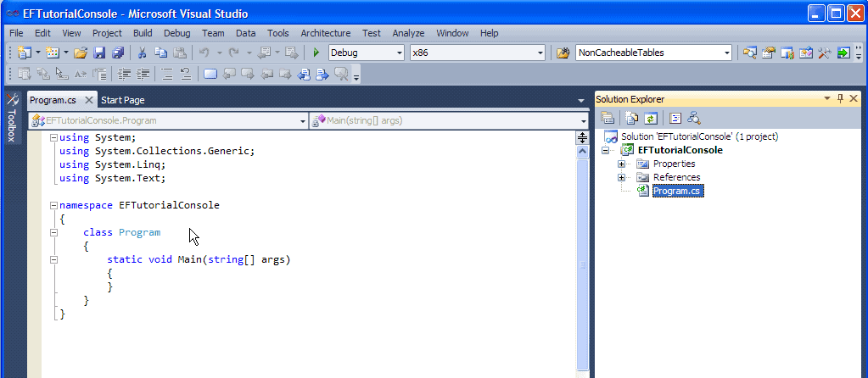This screenshot has height=378, width=868.
Task: Click Show All Files in Solution Explorer
Action: click(631, 118)
